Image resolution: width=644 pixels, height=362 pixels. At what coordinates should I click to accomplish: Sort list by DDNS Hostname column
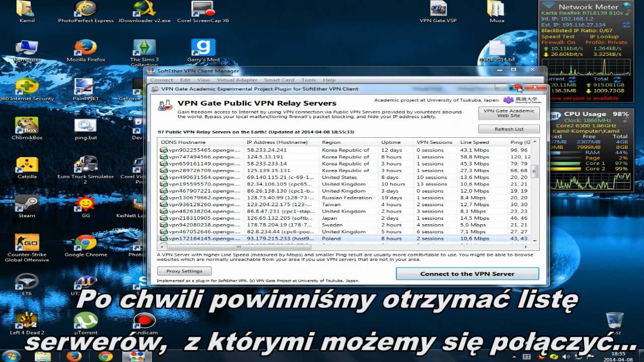pyautogui.click(x=202, y=142)
